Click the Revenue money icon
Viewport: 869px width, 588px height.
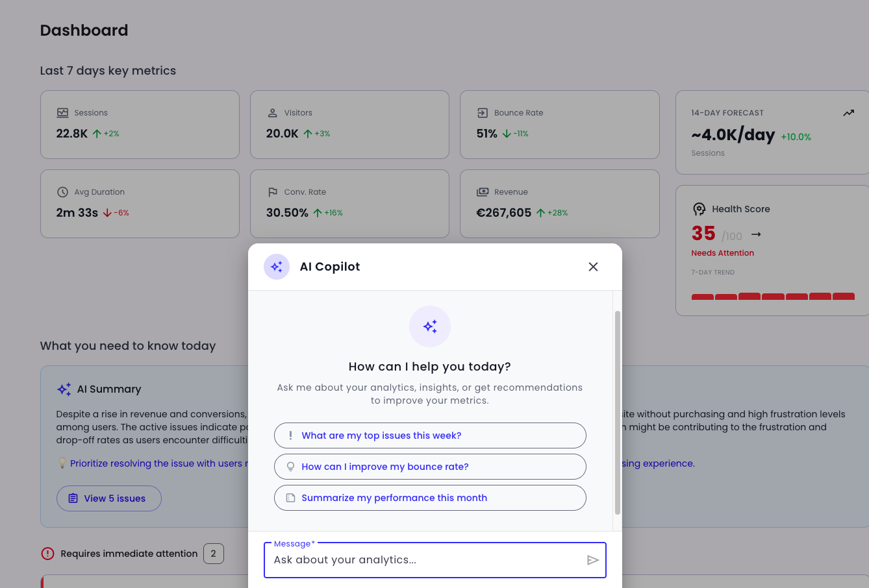coord(483,192)
